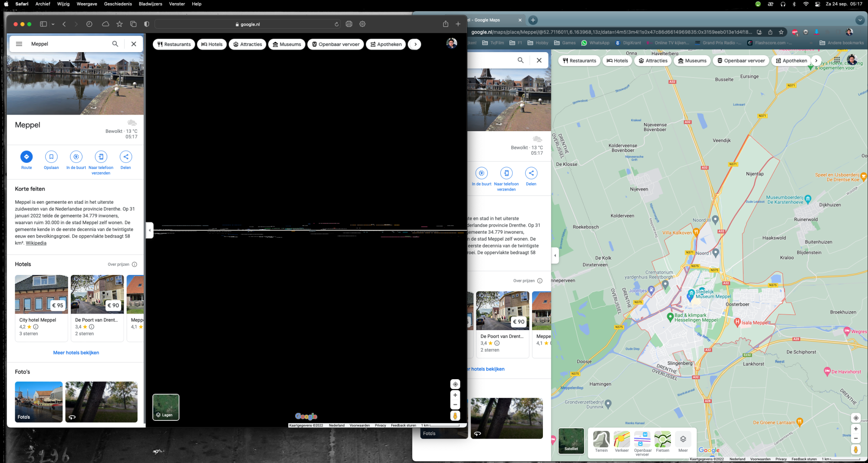This screenshot has width=868, height=463.
Task: Go back with Safari back arrow
Action: coord(64,24)
